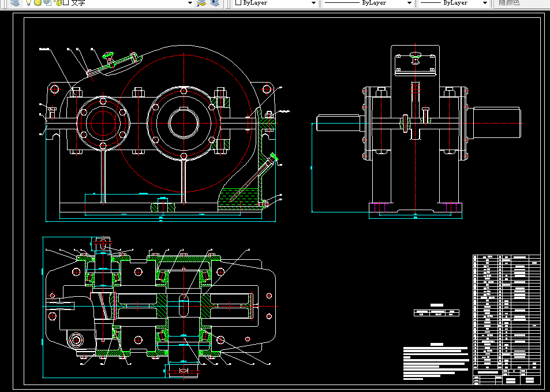Toggle layer freeze sun icon
This screenshot has width=550, height=392.
point(37,3)
